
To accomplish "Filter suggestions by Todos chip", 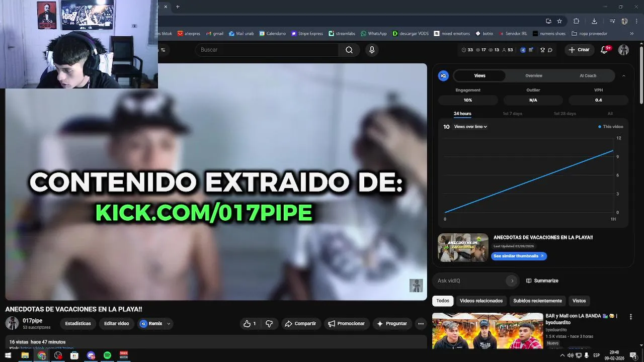I will click(443, 301).
